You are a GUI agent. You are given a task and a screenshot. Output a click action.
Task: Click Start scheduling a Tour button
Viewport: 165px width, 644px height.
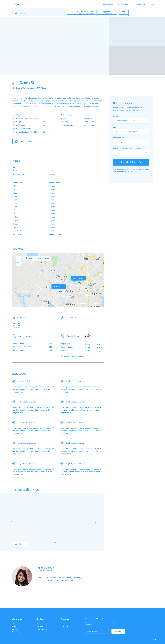coord(131,162)
